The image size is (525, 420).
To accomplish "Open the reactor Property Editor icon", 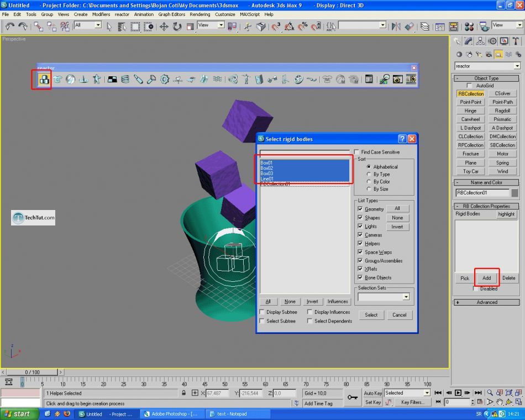I will [369, 80].
